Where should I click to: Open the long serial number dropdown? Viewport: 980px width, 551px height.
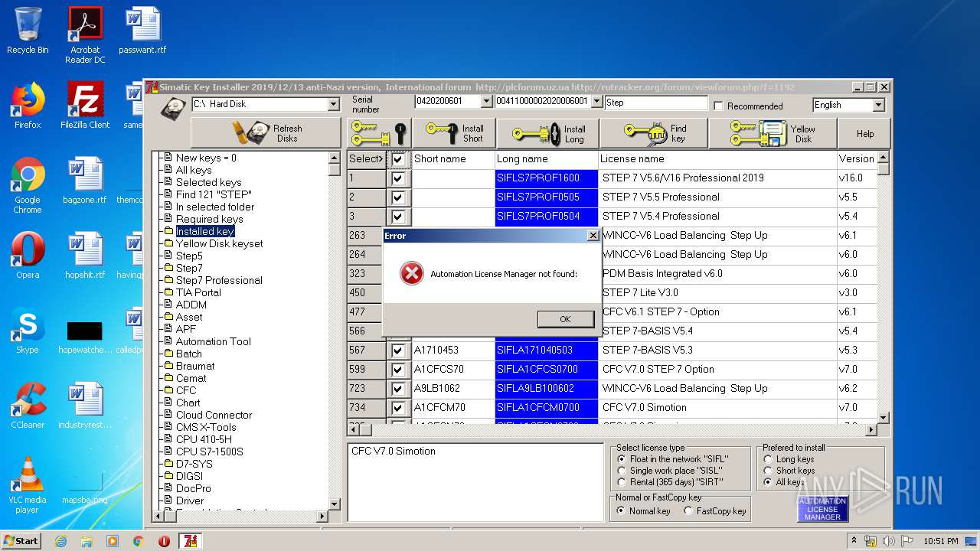(x=595, y=102)
